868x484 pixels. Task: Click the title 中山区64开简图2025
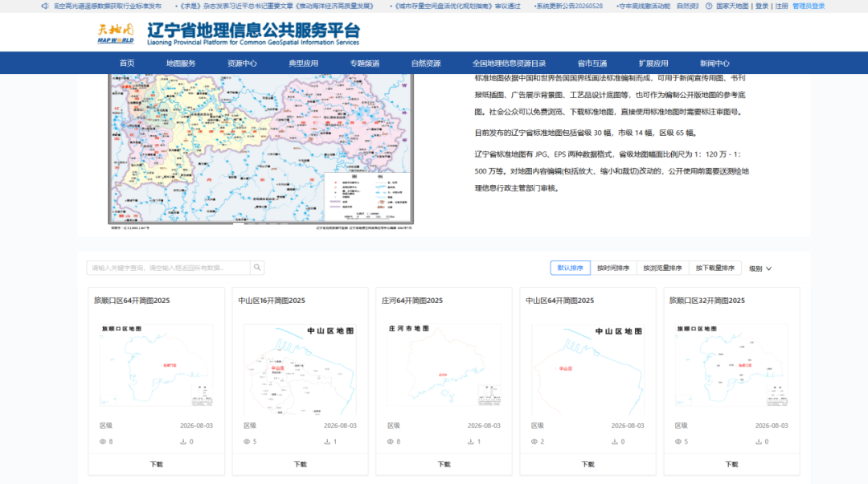(559, 301)
